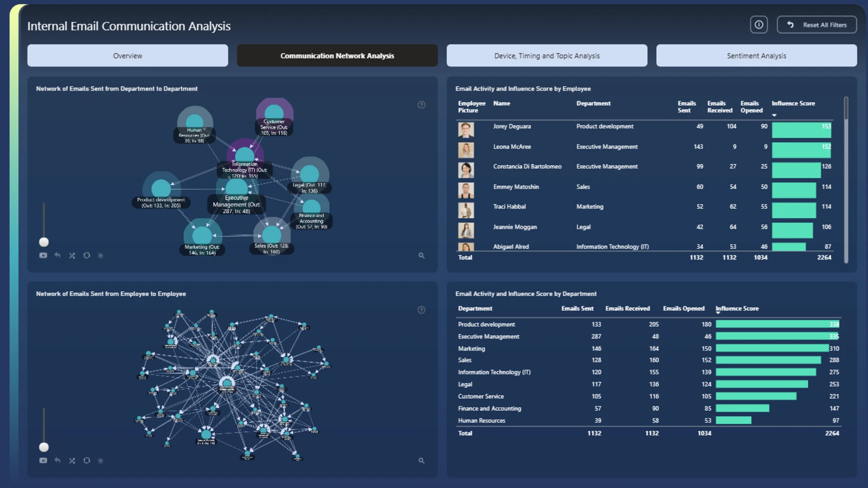
Task: Open help icon on employee network chart
Action: [421, 310]
